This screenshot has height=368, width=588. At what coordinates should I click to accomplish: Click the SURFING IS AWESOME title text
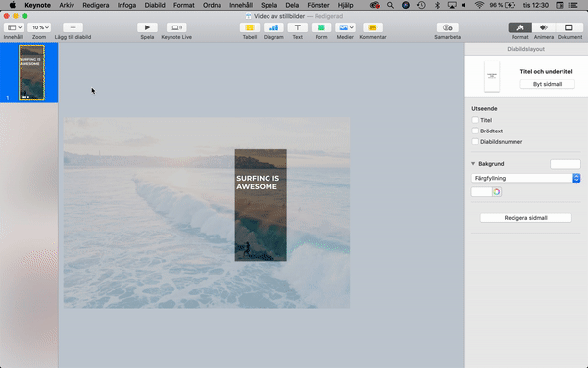click(258, 183)
